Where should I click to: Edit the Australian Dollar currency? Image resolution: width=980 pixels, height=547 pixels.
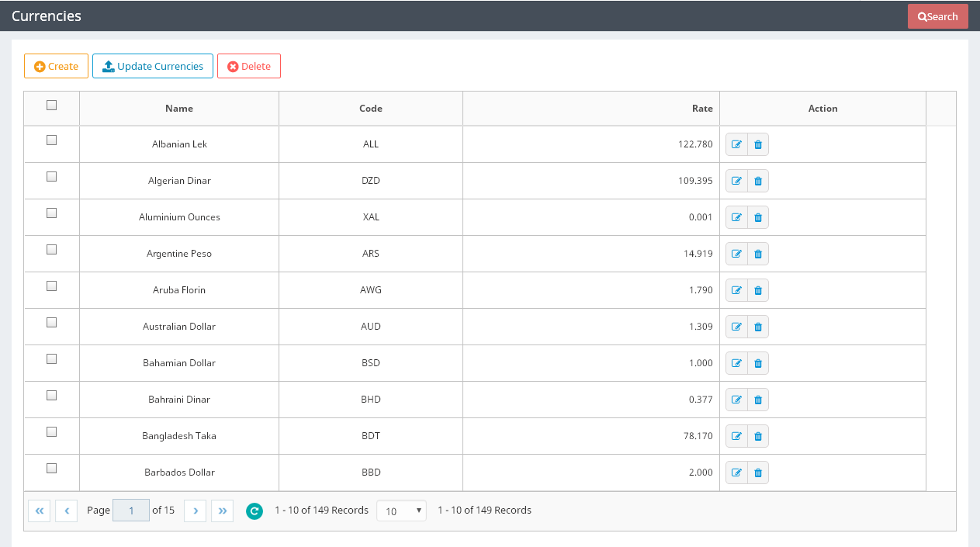pyautogui.click(x=736, y=327)
